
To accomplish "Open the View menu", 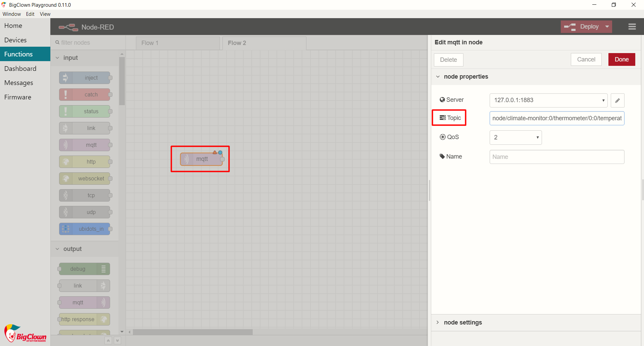I will coord(45,14).
